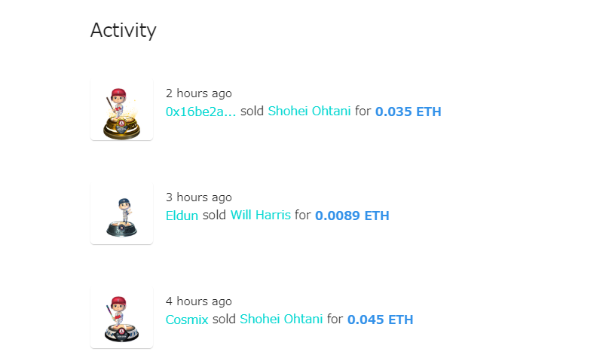Visit Cosmix's seller profile

[187, 320]
